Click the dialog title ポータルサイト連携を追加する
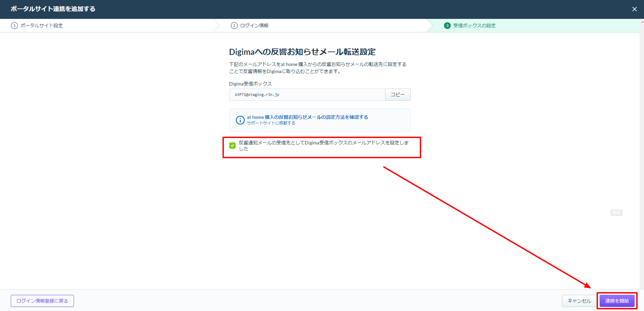The width and height of the screenshot is (644, 311). tap(53, 9)
